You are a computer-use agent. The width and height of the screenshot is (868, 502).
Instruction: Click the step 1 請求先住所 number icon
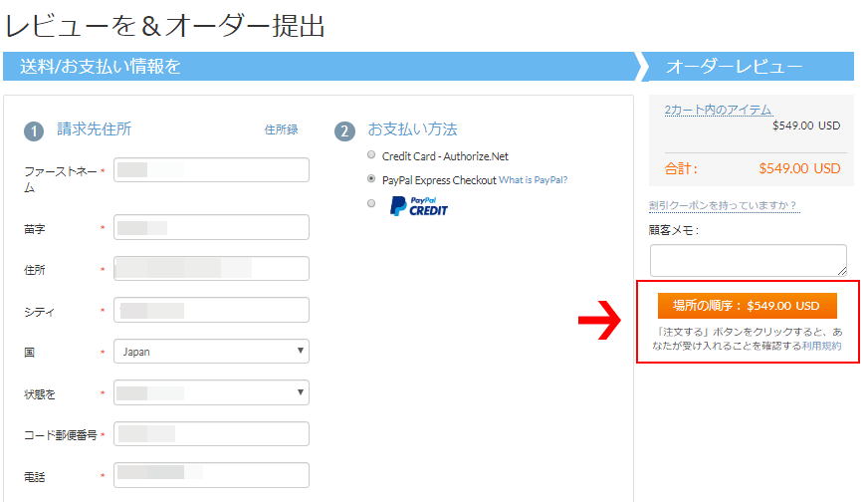click(x=34, y=131)
